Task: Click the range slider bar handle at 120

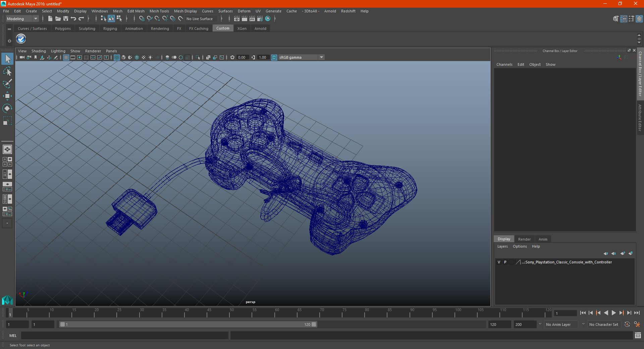Action: 314,325
